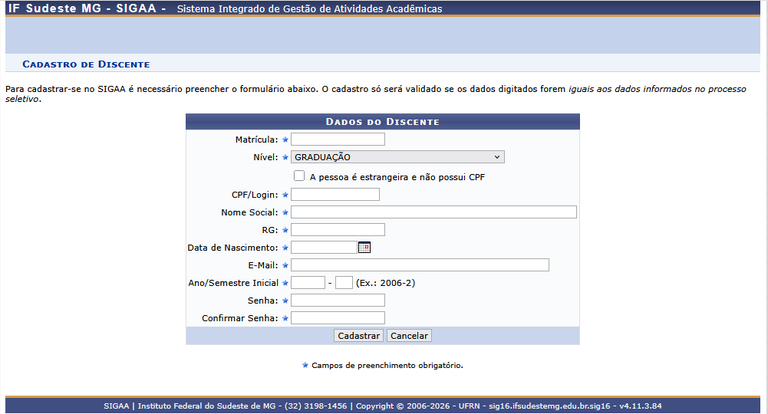Click the Confirmar Senha field
Image resolution: width=768 pixels, height=414 pixels.
pos(337,318)
